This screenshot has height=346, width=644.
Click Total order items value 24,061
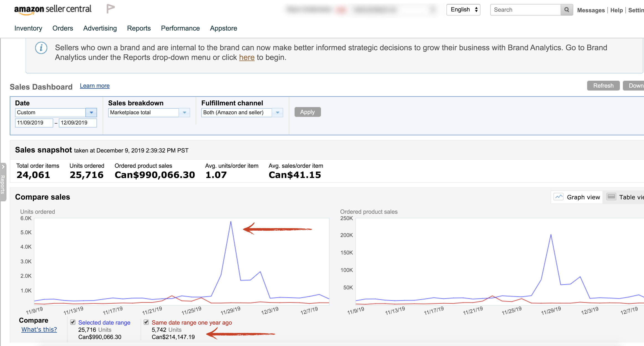click(x=33, y=175)
